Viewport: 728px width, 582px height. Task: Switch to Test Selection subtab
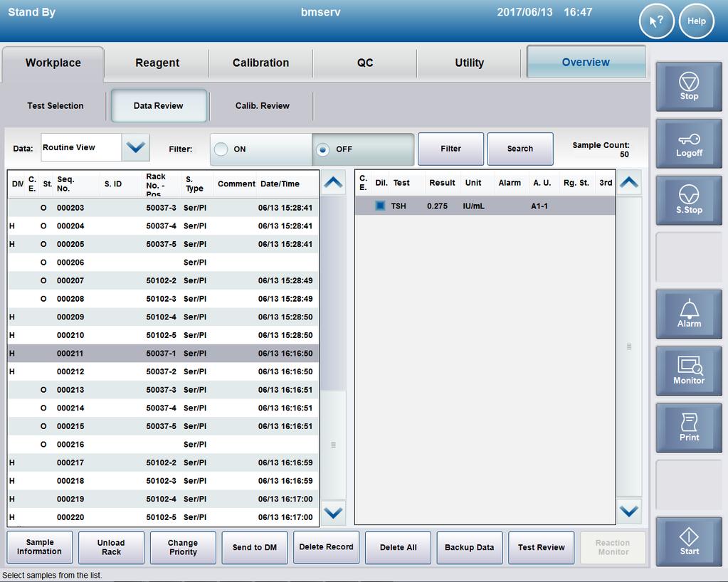(x=56, y=106)
